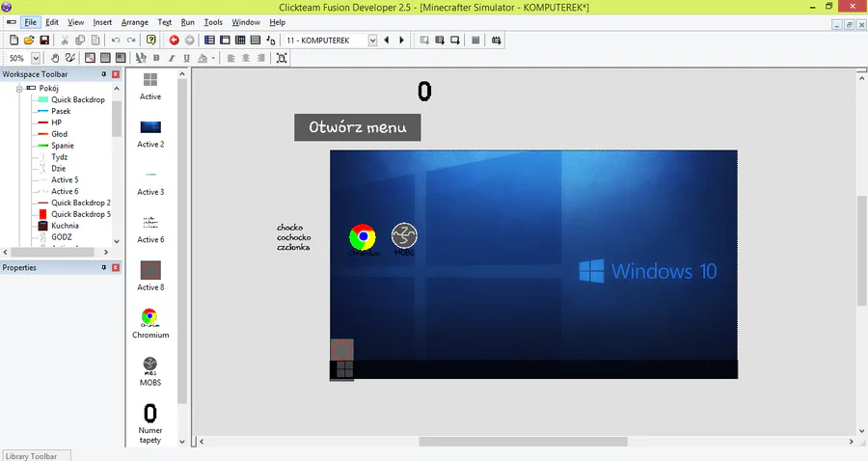868x461 pixels.
Task: Select Chromium in the object list
Action: pyautogui.click(x=150, y=323)
